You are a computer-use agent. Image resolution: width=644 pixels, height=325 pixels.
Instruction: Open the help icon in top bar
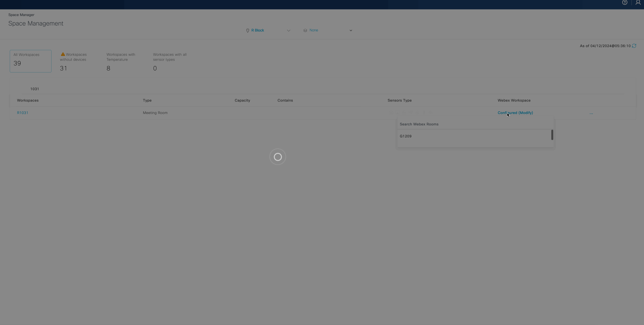tap(625, 3)
